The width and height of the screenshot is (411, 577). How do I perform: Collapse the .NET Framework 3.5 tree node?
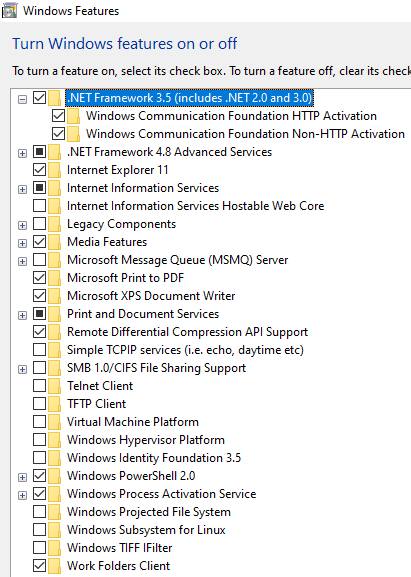tap(22, 99)
